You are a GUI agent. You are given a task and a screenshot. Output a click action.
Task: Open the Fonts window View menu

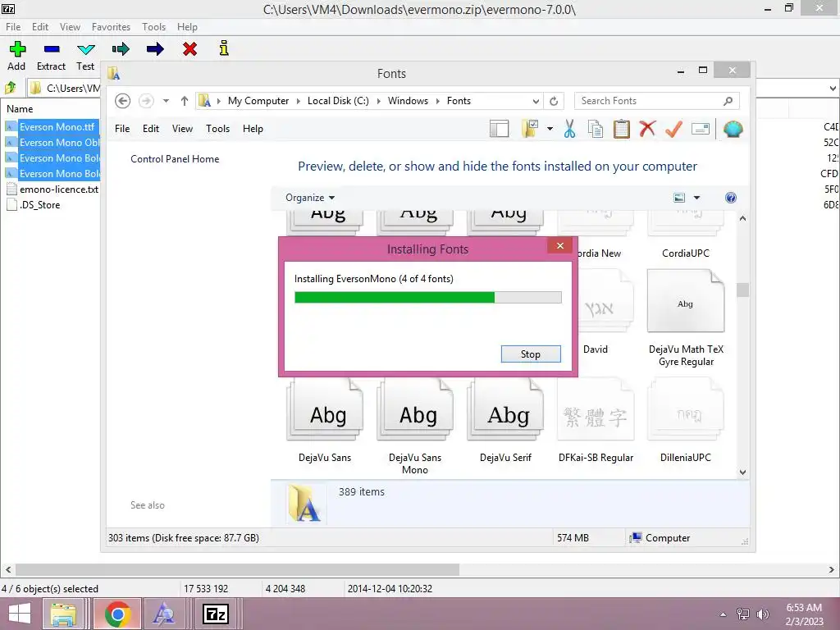click(182, 129)
